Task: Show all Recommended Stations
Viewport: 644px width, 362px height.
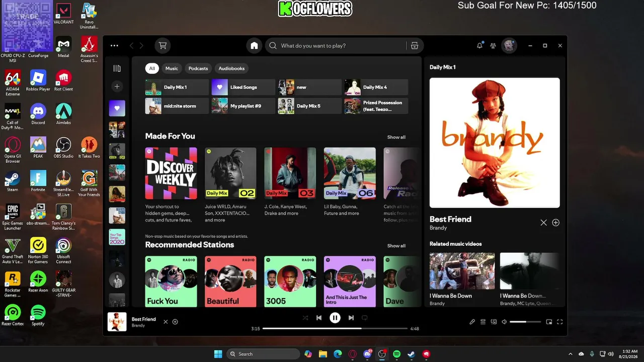Action: click(396, 246)
